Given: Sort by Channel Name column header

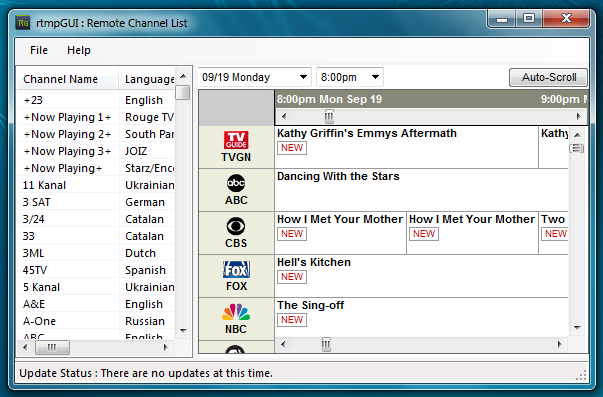Looking at the screenshot, I should (68, 79).
